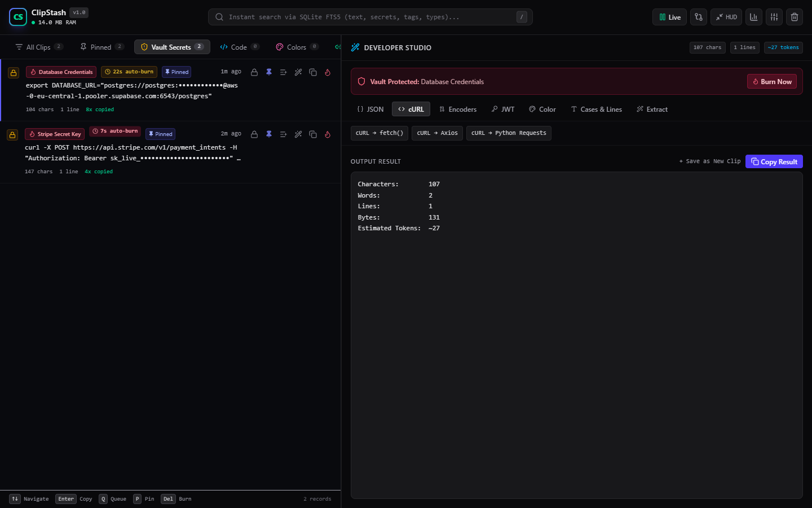
Task: Click the 1 lines counter badge
Action: tap(745, 47)
